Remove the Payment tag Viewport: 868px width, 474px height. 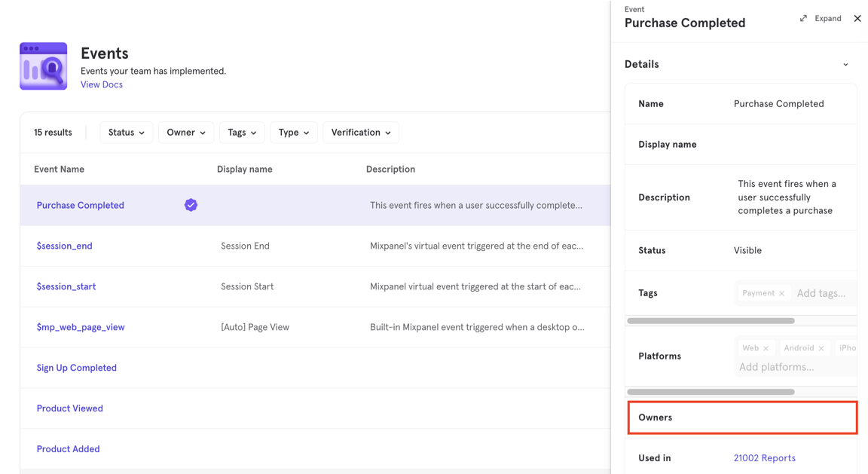(x=781, y=293)
